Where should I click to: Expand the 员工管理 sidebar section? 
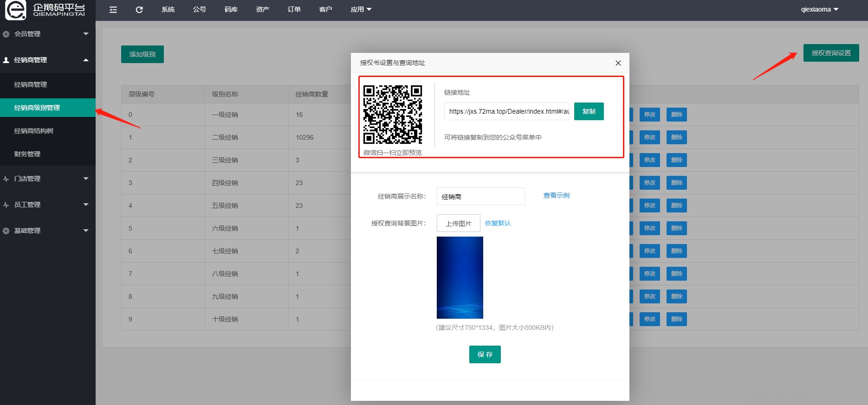tap(48, 205)
